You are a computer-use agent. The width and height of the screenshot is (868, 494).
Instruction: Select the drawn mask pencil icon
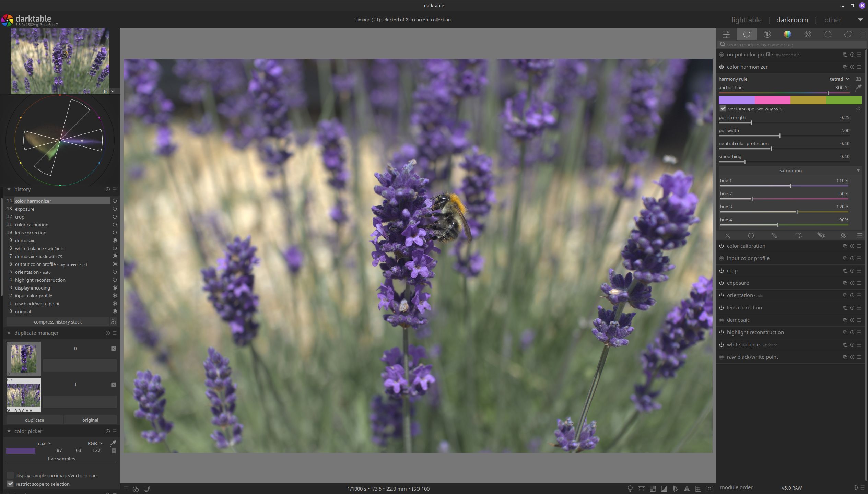click(774, 236)
